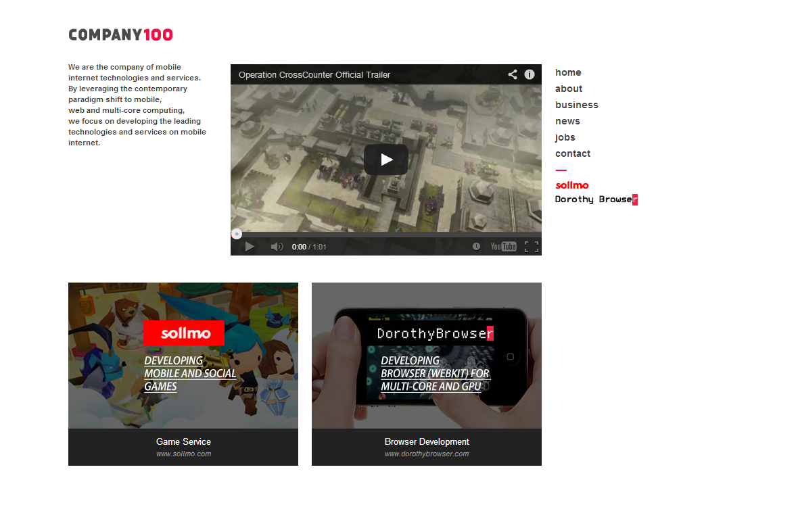This screenshot has width=798, height=532.
Task: Open the jobs menu item
Action: 565,138
